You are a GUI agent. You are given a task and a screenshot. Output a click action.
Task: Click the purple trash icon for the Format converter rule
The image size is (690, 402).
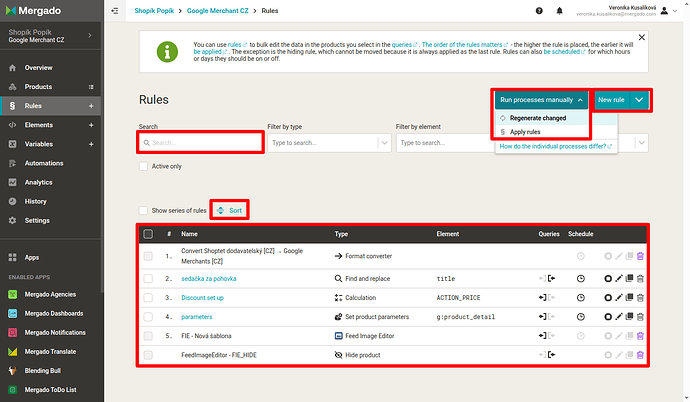click(640, 256)
